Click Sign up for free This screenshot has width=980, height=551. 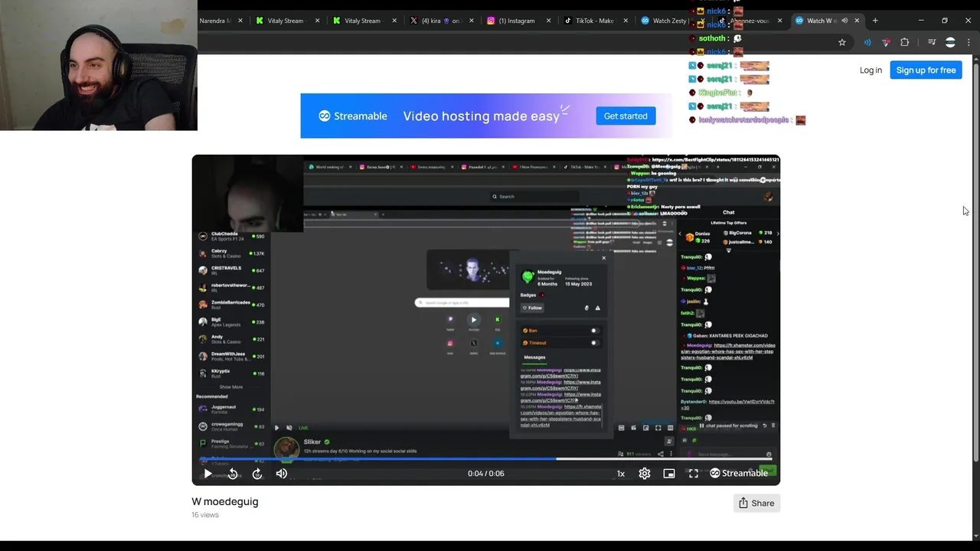926,70
